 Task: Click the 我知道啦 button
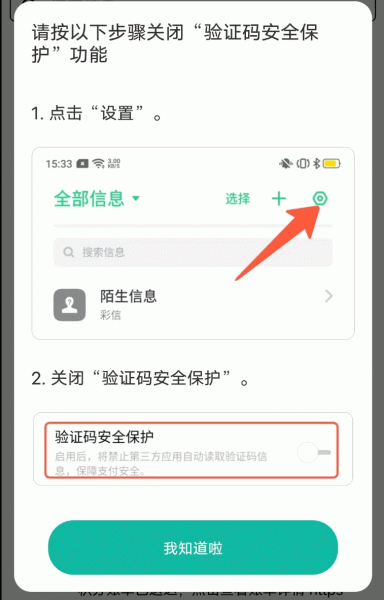tap(193, 548)
